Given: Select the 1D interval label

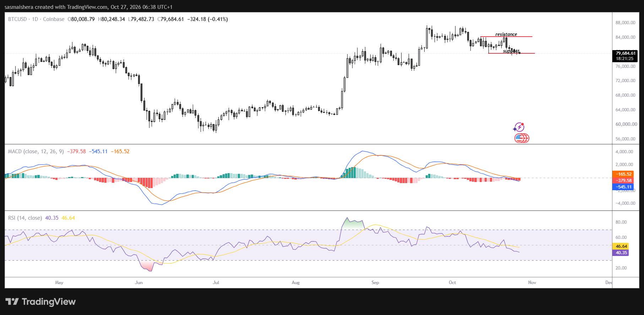Looking at the screenshot, I should tap(35, 19).
